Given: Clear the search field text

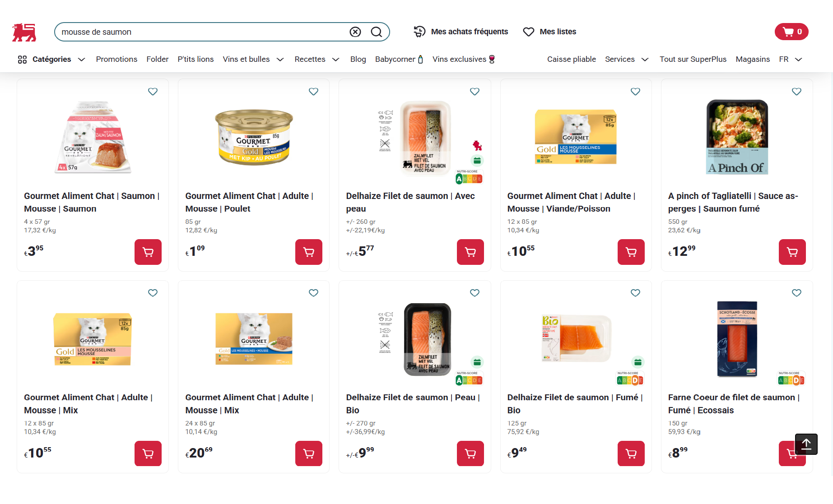Looking at the screenshot, I should point(355,32).
